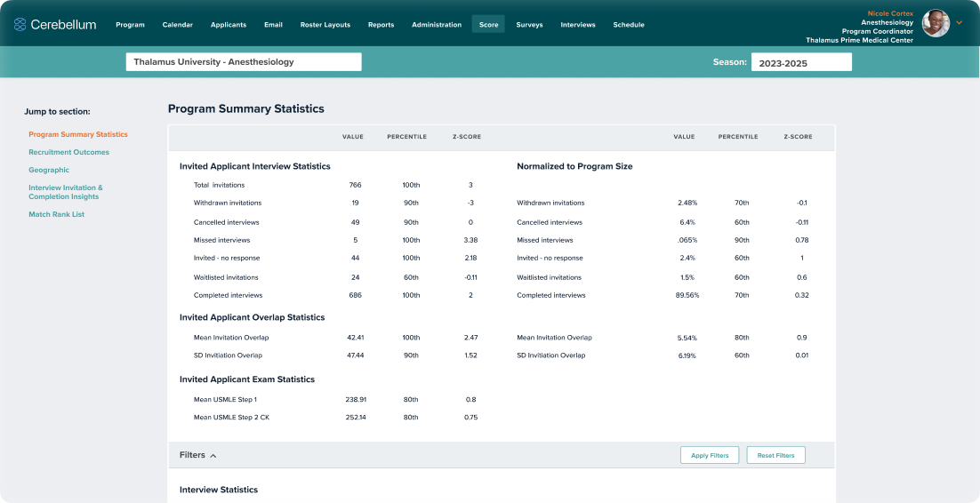Switch to Roster Layouts

[x=325, y=25]
